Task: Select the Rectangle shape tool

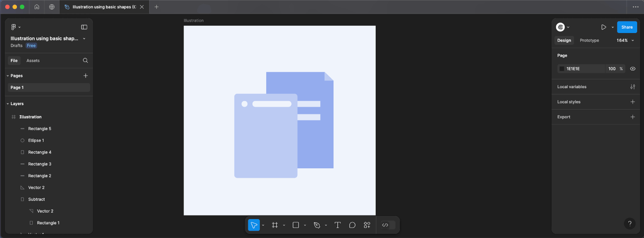Action: coord(296,225)
